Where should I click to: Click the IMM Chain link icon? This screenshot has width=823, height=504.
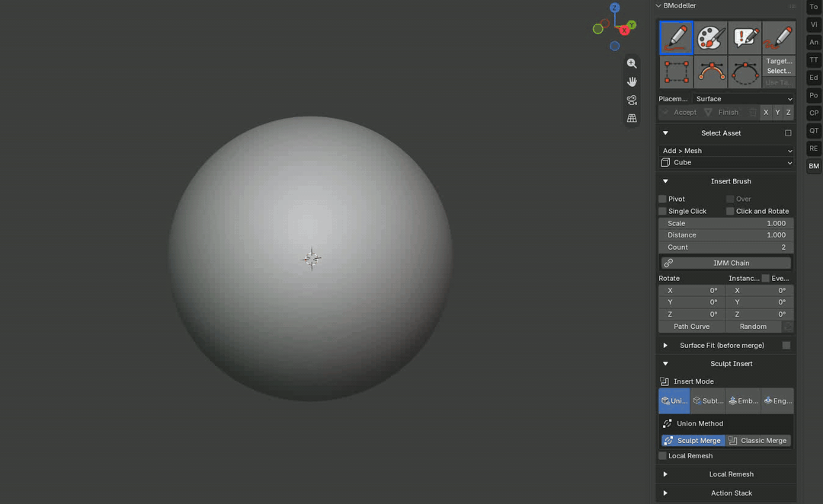[668, 263]
